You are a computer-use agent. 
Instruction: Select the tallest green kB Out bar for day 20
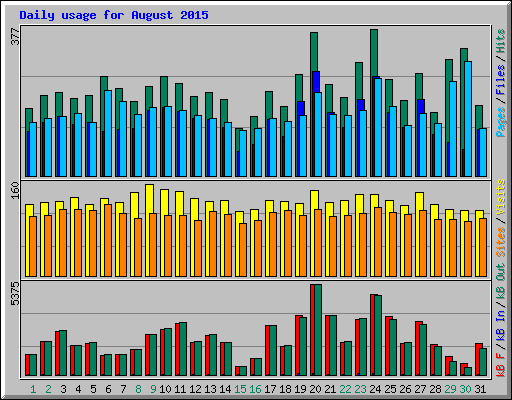point(318,330)
